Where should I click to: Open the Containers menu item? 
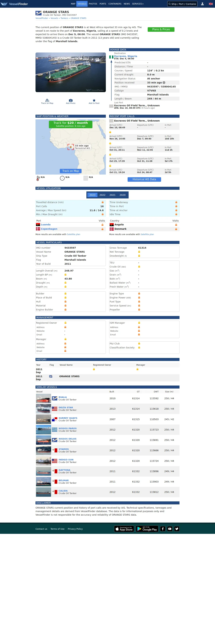(x=115, y=4)
